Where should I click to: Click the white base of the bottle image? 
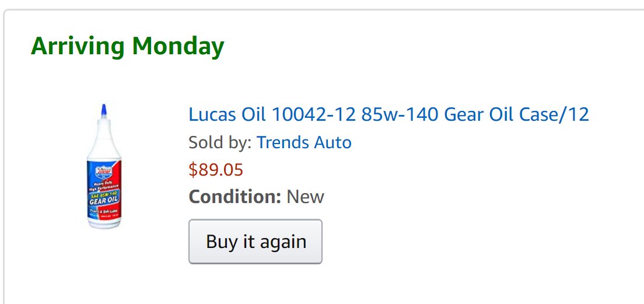[x=104, y=223]
